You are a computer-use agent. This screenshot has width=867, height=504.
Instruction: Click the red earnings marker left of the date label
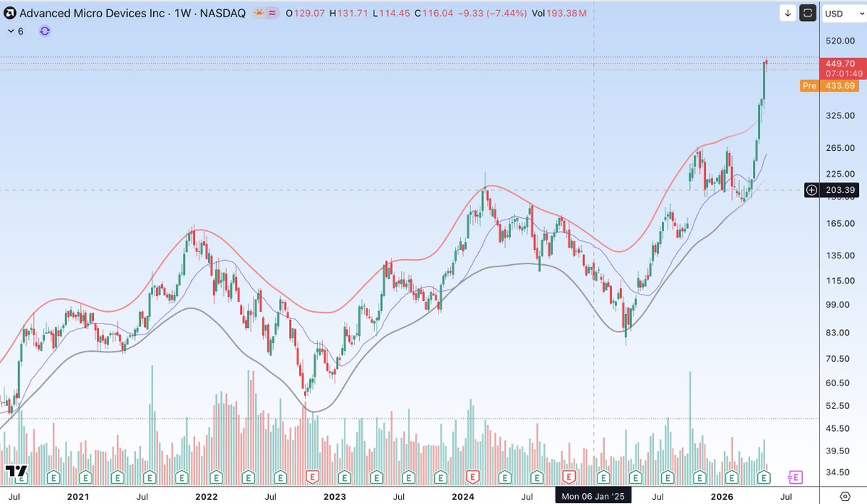click(x=569, y=477)
